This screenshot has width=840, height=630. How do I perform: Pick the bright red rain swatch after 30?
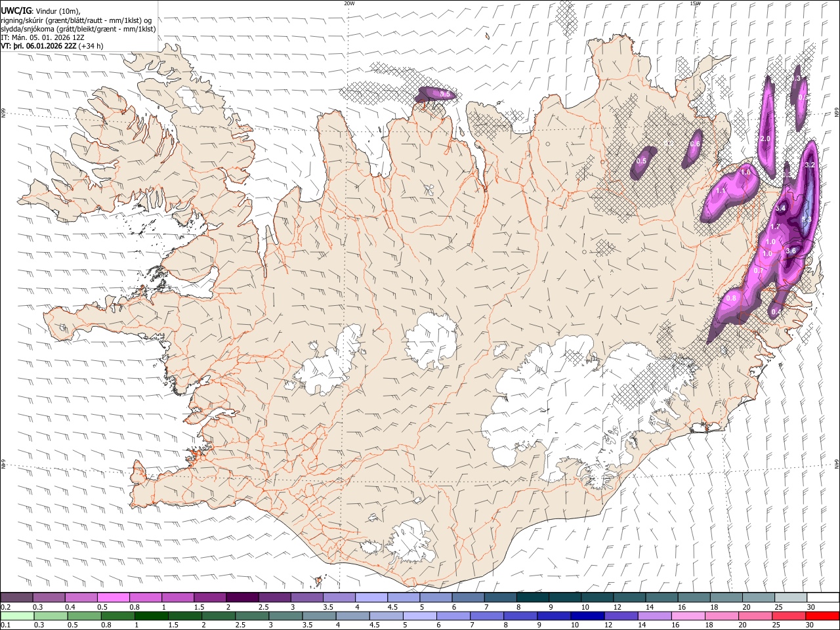click(822, 616)
